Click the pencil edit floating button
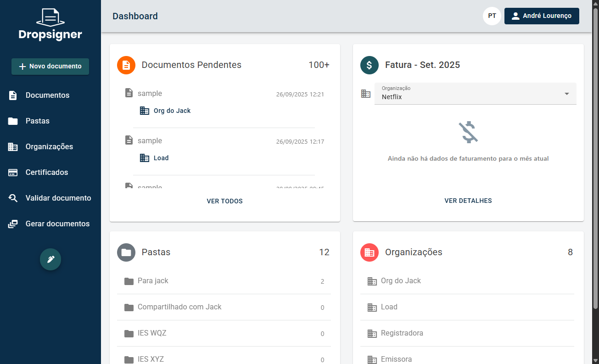Screen dimensions: 599x364 [50, 259]
